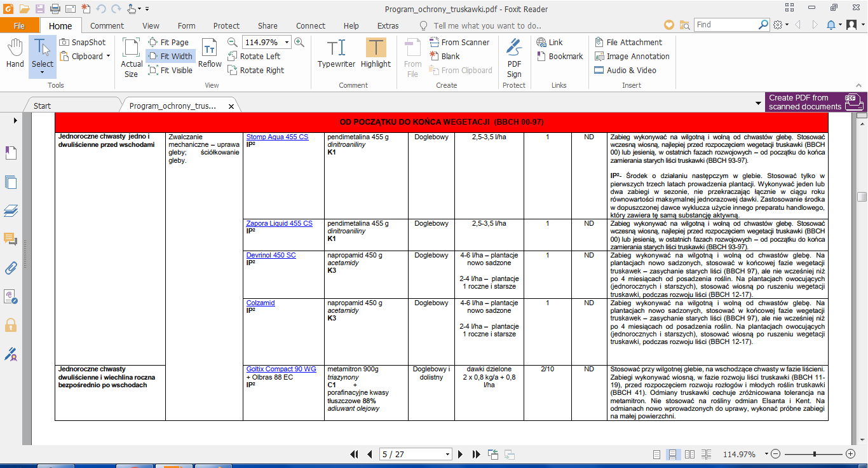Open the zoom percentage dropdown
The image size is (868, 468).
[x=287, y=42]
